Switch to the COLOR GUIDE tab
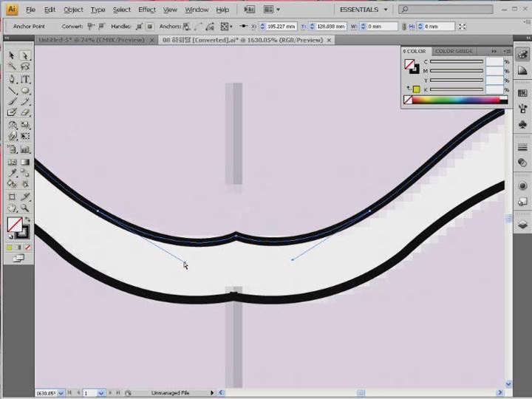 (x=454, y=51)
